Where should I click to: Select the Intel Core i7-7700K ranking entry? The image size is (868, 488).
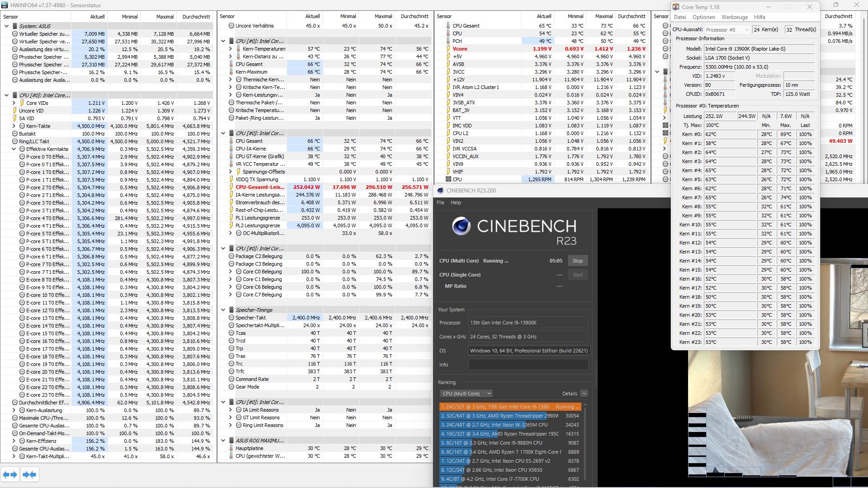(x=510, y=479)
